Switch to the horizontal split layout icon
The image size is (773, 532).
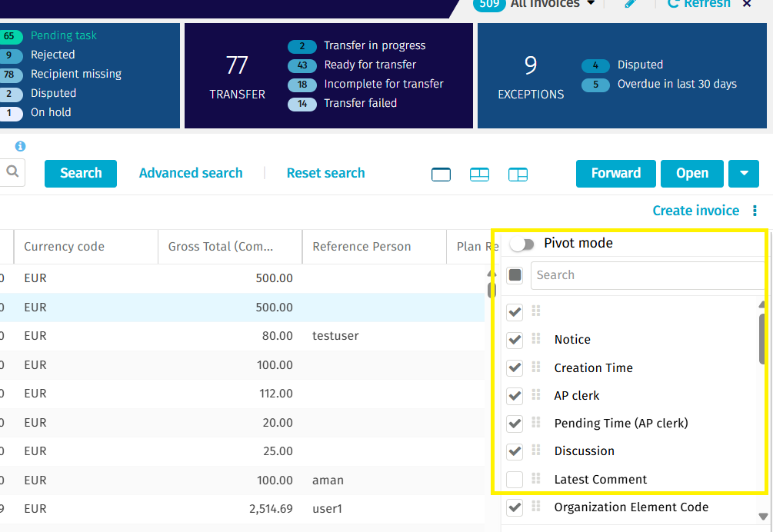pos(479,175)
